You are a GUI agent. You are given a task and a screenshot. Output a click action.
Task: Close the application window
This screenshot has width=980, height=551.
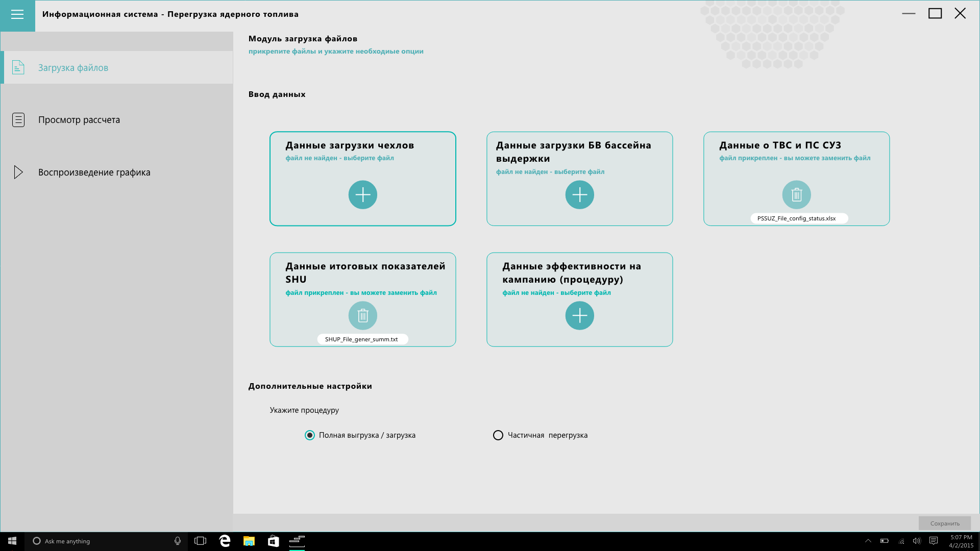960,14
